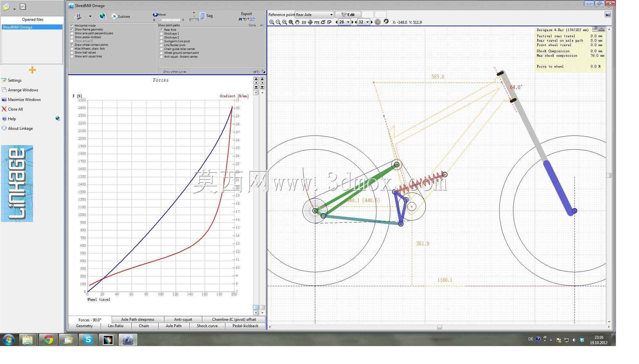Expand Show other curves corner arrow
This screenshot has height=364, width=639.
[x=263, y=71]
